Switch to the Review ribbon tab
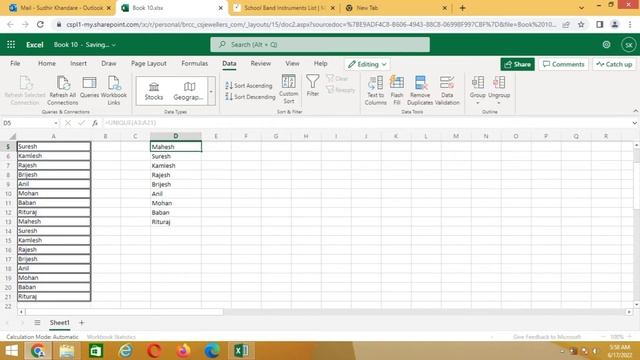 click(260, 63)
